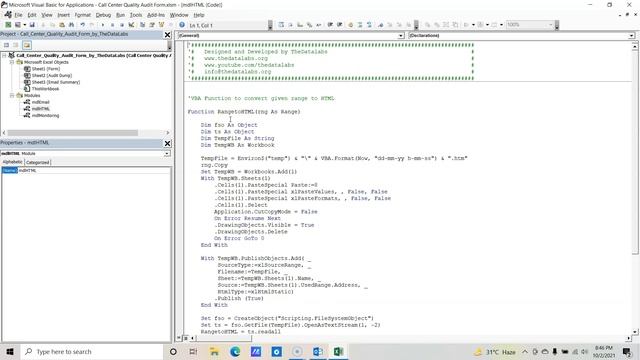Save the workbook with the Save icon
The height and width of the screenshot is (360, 640).
[32, 25]
